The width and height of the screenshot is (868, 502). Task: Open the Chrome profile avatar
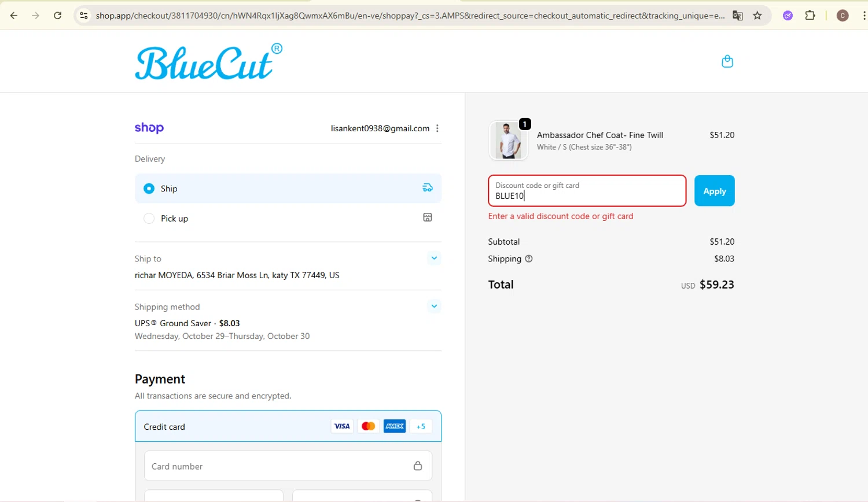[843, 16]
